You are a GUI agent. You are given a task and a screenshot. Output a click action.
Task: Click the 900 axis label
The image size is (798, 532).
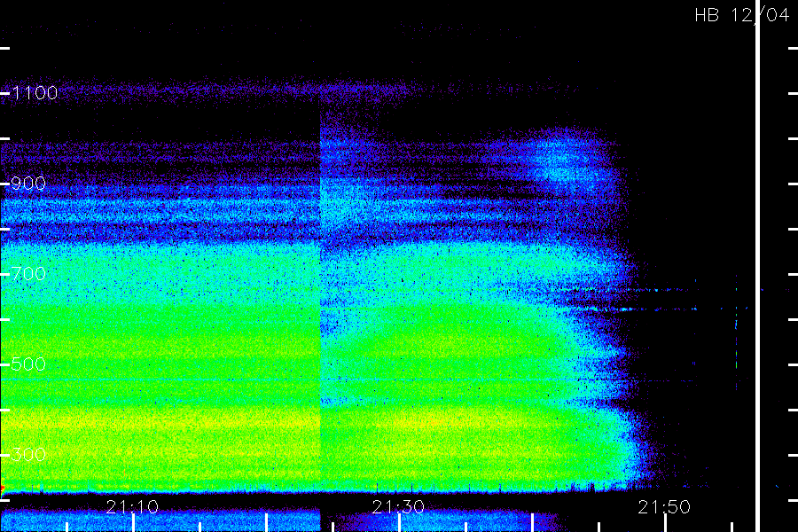click(28, 184)
